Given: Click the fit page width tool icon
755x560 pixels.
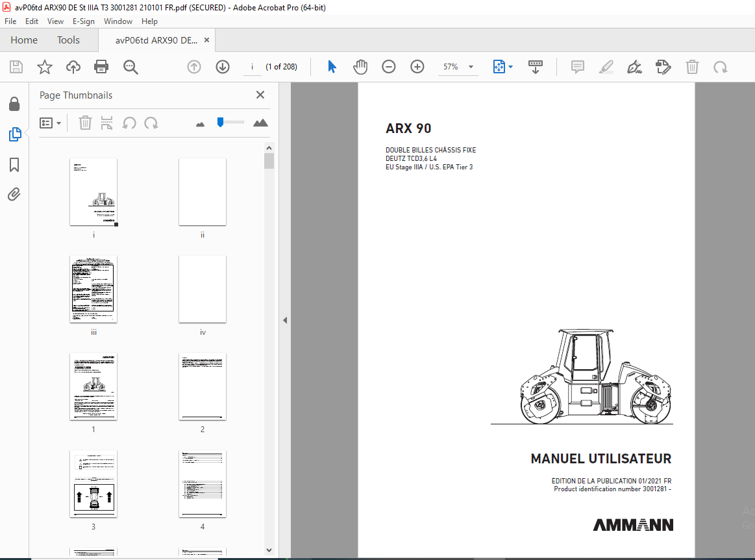Looking at the screenshot, I should click(499, 67).
